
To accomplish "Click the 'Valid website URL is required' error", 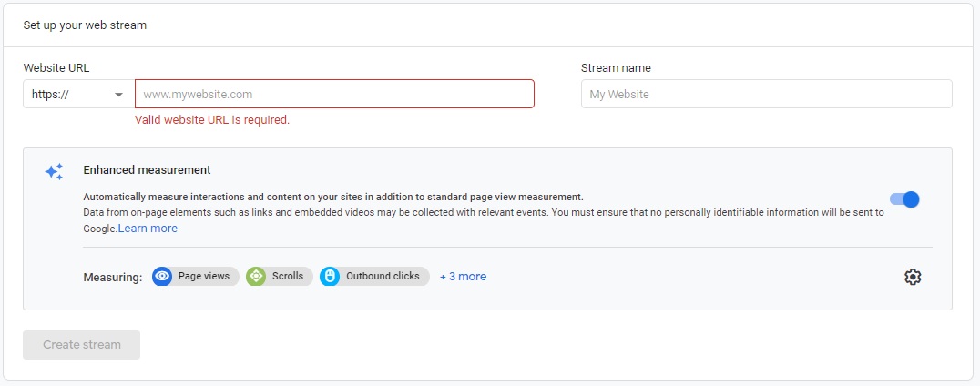I will point(212,120).
